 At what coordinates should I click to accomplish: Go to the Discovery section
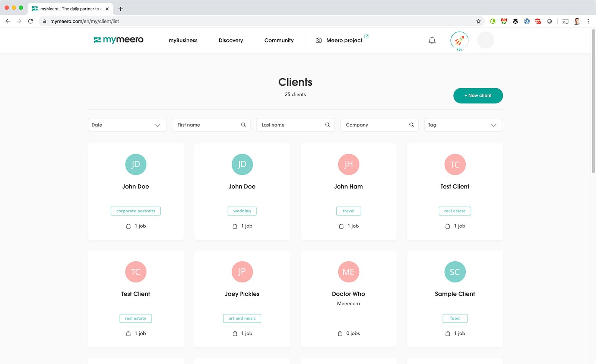[231, 41]
